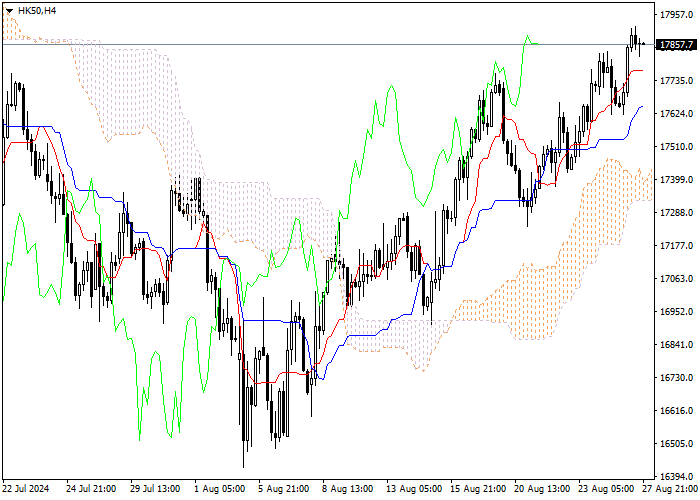Screen dimensions: 700x500
Task: Click the 8 Aug 13:00 time label
Action: point(347,489)
